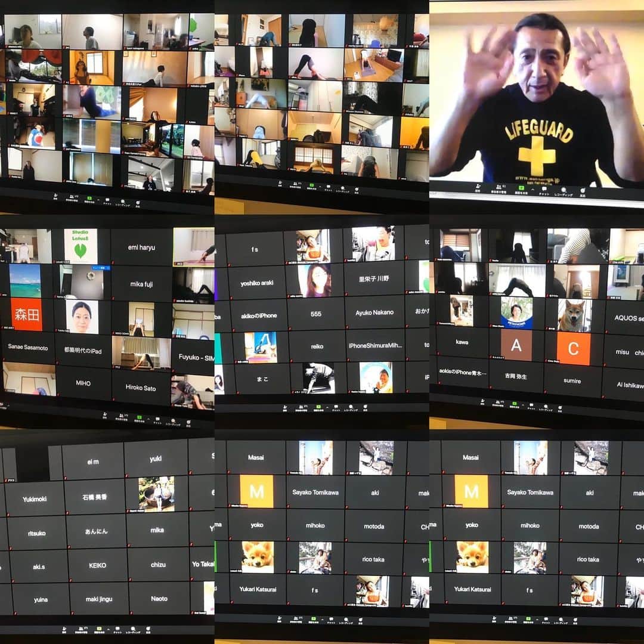Image resolution: width=644 pixels, height=644 pixels.
Task: Click the brown letter A avatar tile
Action: (516, 345)
